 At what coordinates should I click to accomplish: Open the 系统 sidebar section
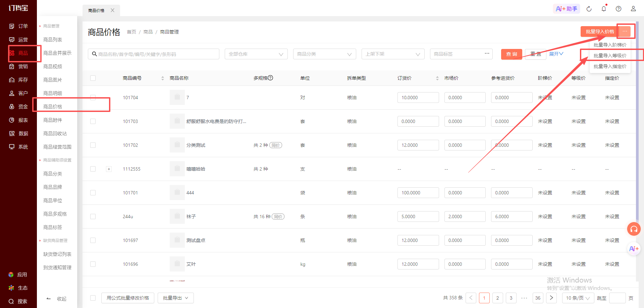[x=18, y=147]
